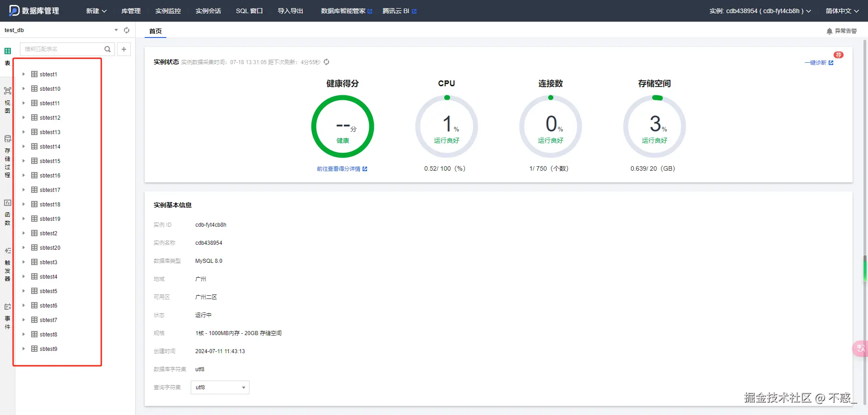
Task: Expand the sbtest13 table node
Action: (x=24, y=132)
